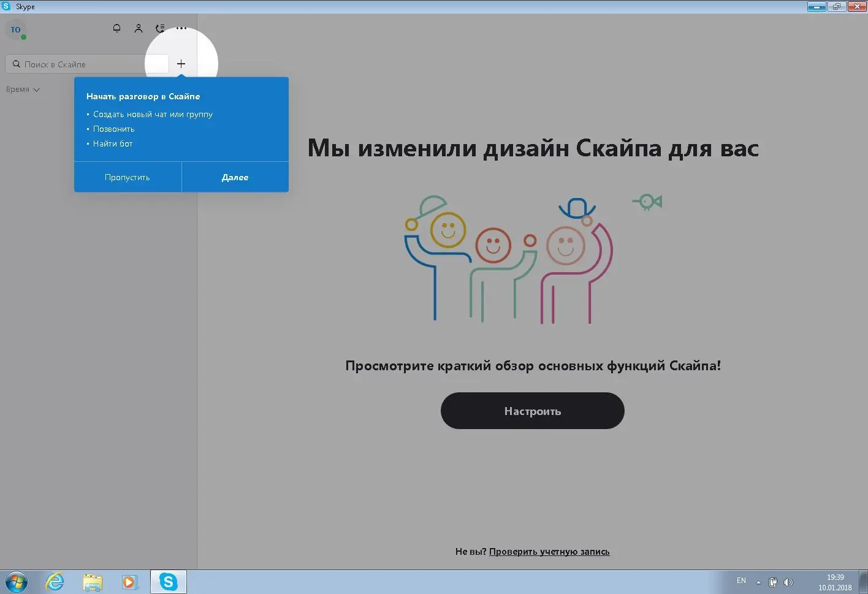The image size is (868, 594).
Task: Open 'Проверить учетную запись' link
Action: [549, 551]
